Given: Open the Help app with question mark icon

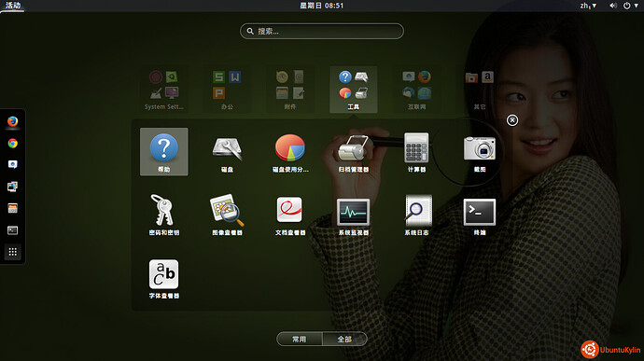Looking at the screenshot, I should [164, 151].
